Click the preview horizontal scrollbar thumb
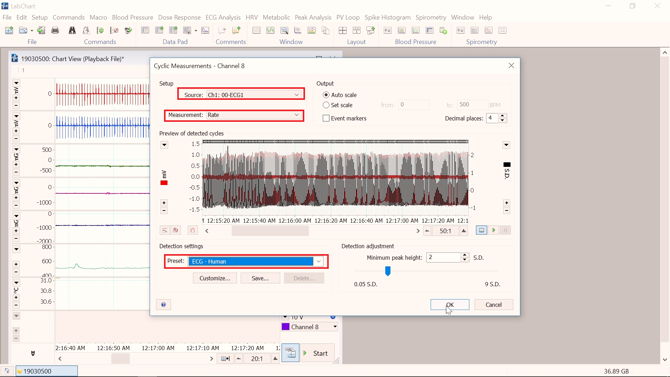 click(270, 231)
